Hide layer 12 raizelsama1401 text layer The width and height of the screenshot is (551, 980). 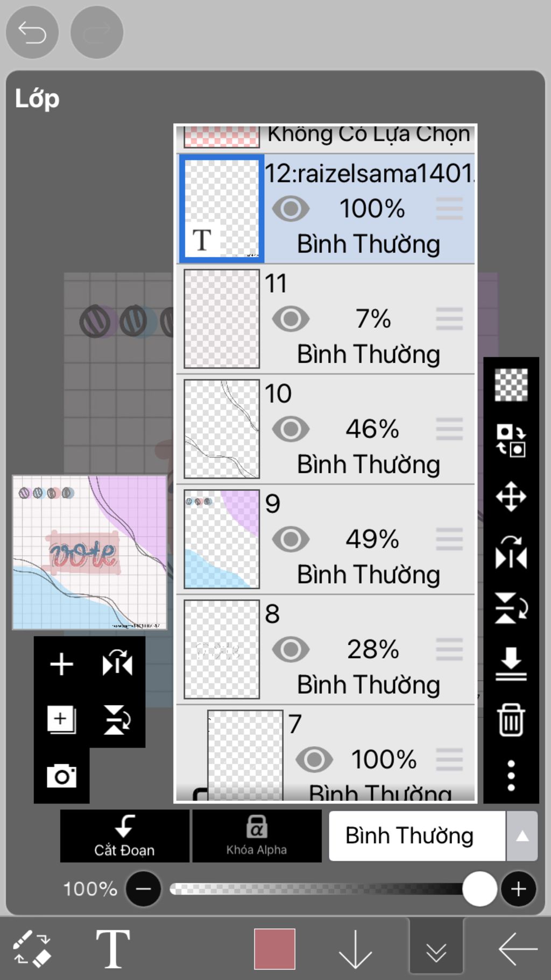pos(291,209)
